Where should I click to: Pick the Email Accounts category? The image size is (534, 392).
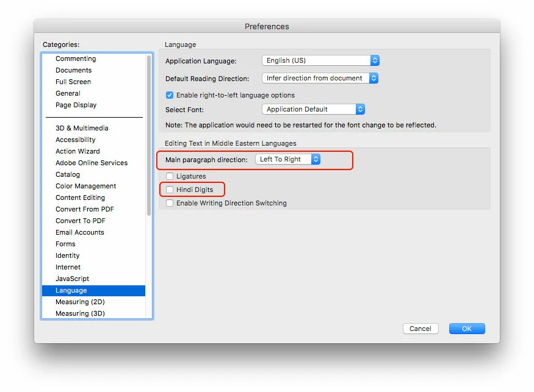[93, 232]
